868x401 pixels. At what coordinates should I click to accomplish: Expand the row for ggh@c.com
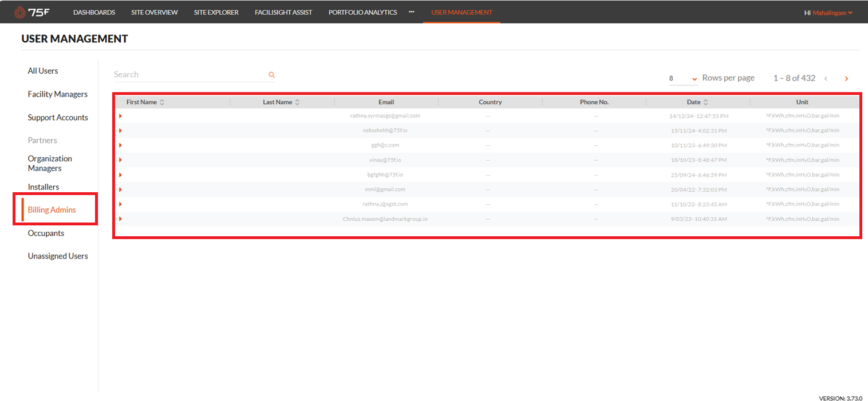coord(120,145)
